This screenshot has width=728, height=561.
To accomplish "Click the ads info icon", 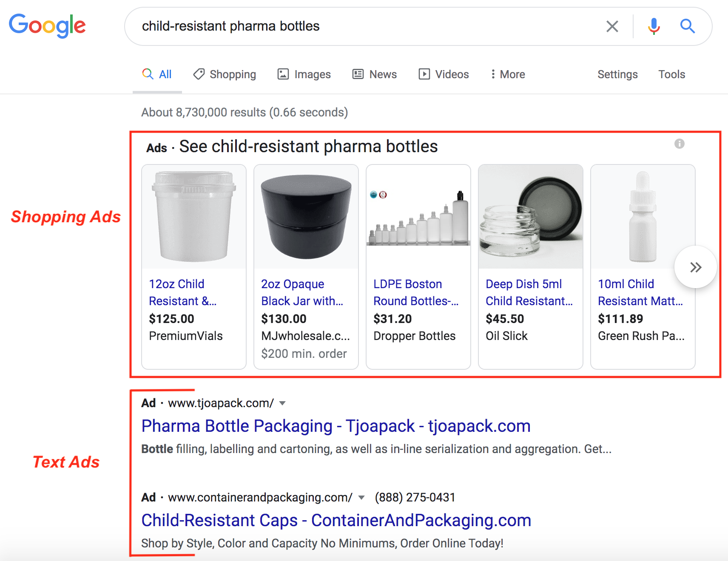I will 680,144.
